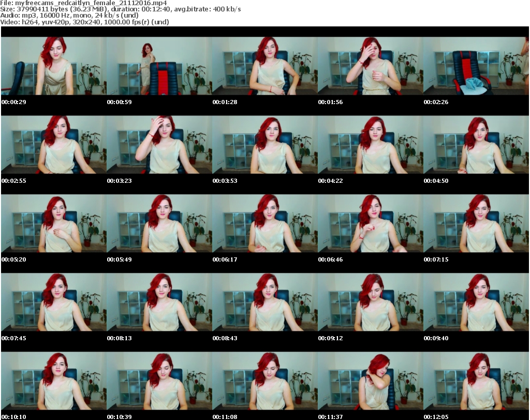Click the 00:08:43 timestamp label

coord(225,338)
